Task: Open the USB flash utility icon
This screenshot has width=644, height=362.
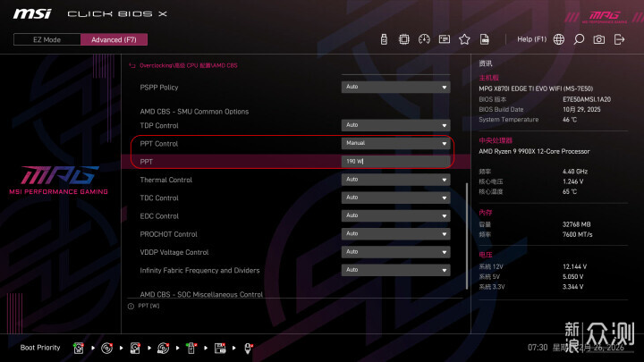Action: (384, 39)
